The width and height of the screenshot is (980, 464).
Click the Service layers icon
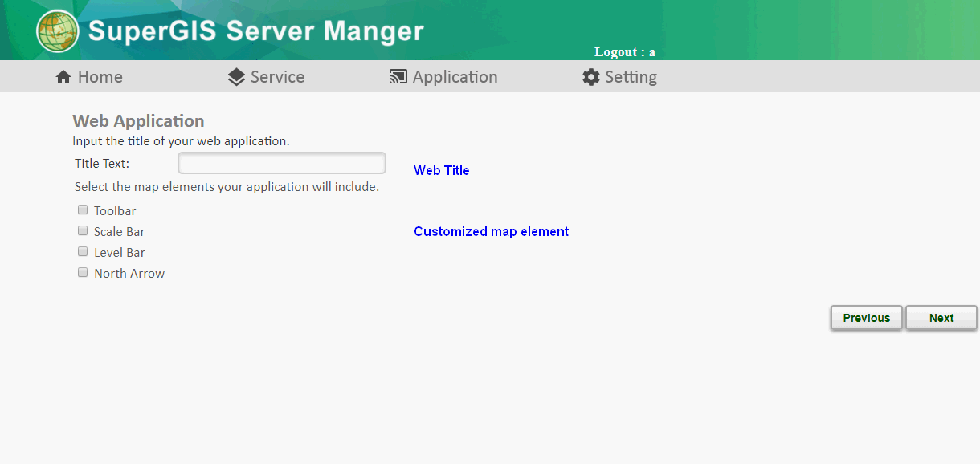pos(236,77)
